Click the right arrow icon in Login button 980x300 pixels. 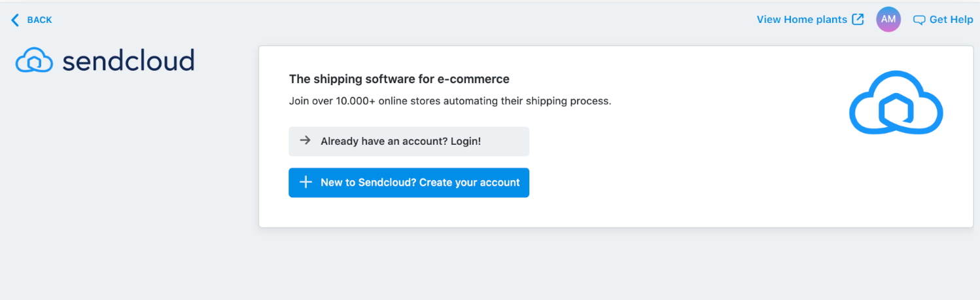(x=305, y=140)
